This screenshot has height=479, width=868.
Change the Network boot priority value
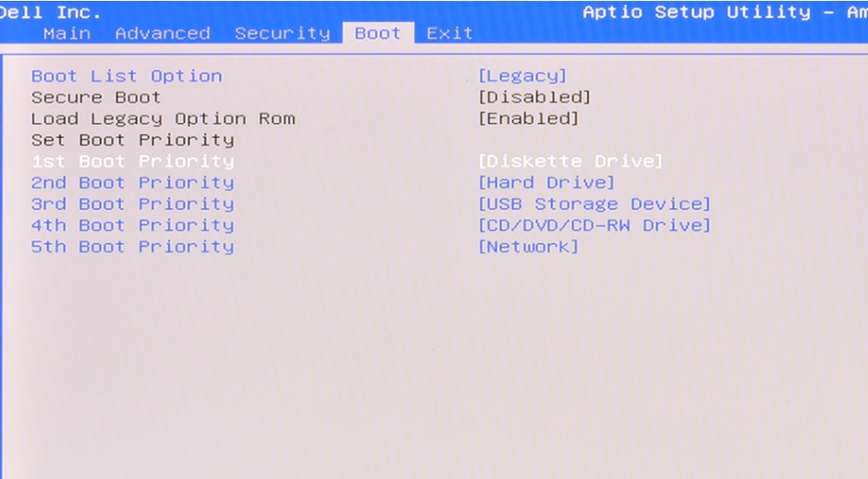point(528,246)
